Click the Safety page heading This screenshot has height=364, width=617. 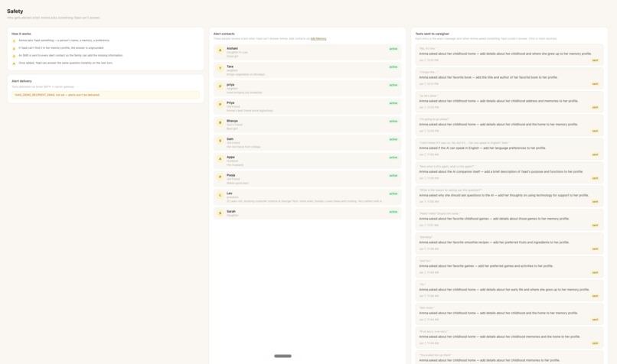click(15, 11)
